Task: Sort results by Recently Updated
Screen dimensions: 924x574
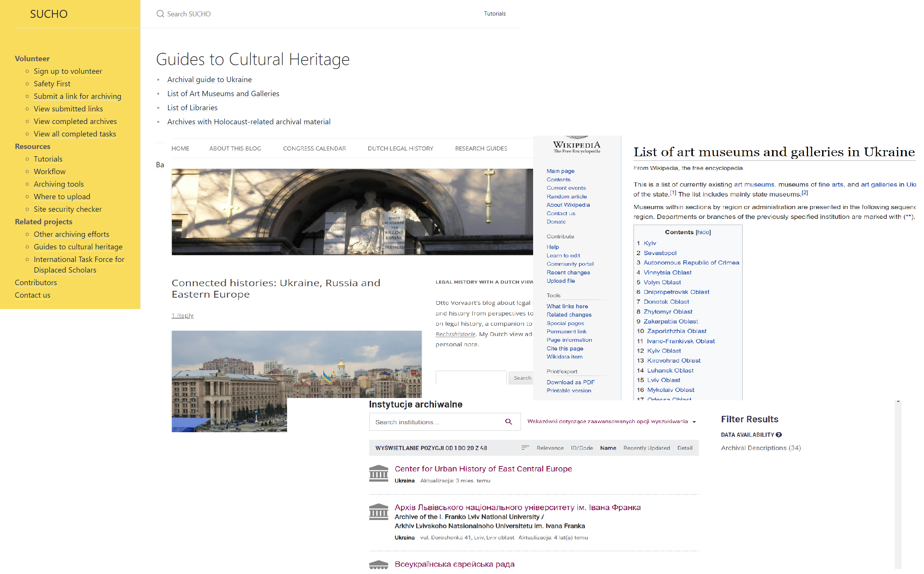Action: coord(646,448)
